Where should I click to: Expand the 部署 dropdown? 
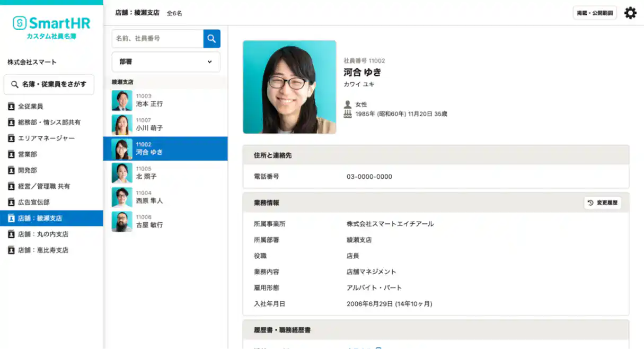click(x=165, y=62)
